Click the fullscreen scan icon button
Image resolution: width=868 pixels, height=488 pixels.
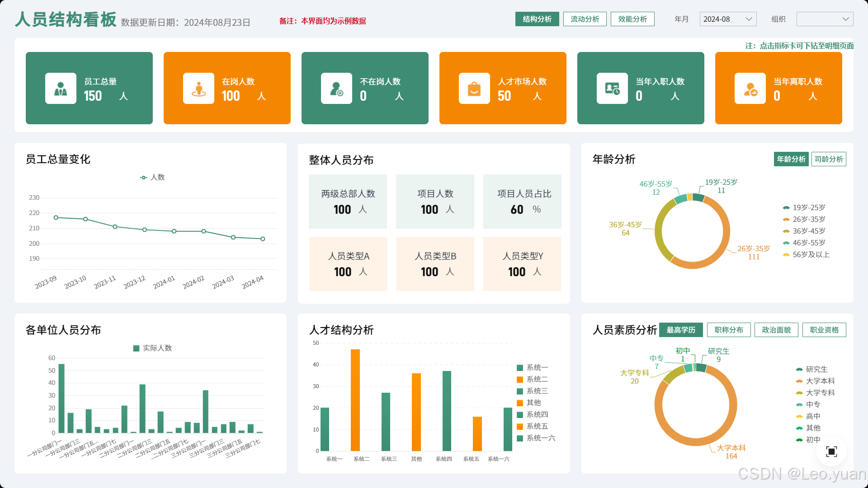[x=831, y=451]
